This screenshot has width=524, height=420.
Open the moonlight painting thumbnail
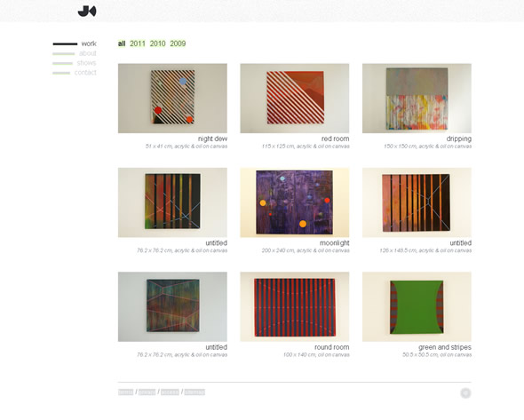pyautogui.click(x=295, y=202)
